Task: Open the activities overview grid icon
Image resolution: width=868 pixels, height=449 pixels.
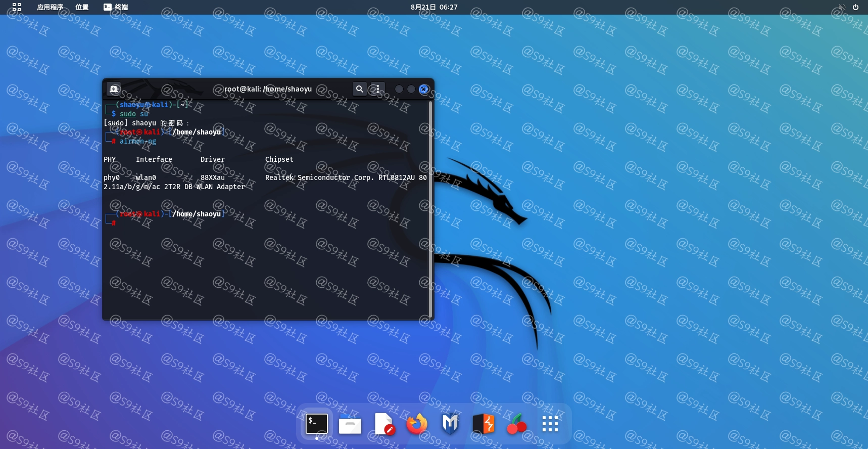Action: [17, 7]
